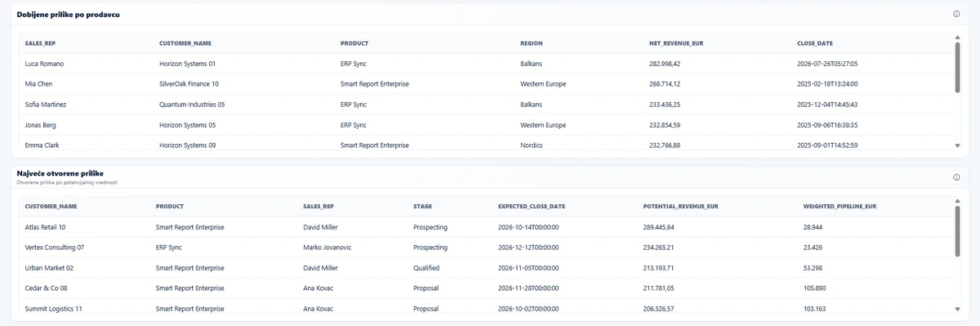
Task: Sort by PRODUCT column in bottom table
Action: click(x=170, y=207)
